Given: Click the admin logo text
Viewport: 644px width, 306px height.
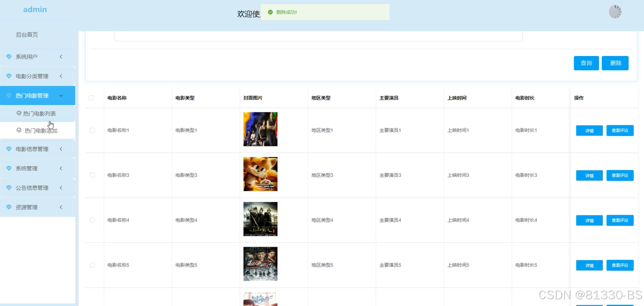Looking at the screenshot, I should [x=35, y=9].
